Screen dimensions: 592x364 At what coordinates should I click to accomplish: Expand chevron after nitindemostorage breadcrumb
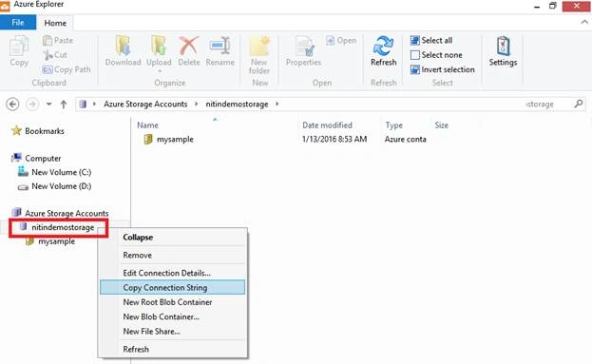277,104
